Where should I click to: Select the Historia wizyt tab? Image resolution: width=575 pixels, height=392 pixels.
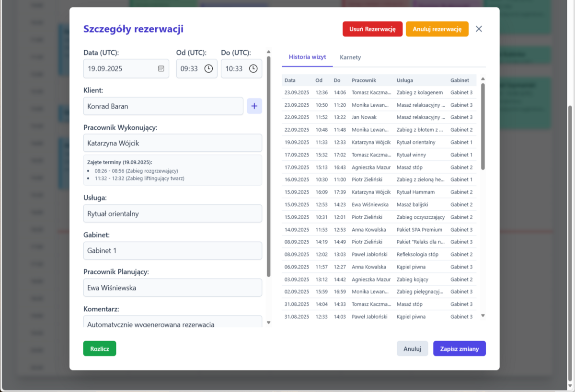click(307, 57)
